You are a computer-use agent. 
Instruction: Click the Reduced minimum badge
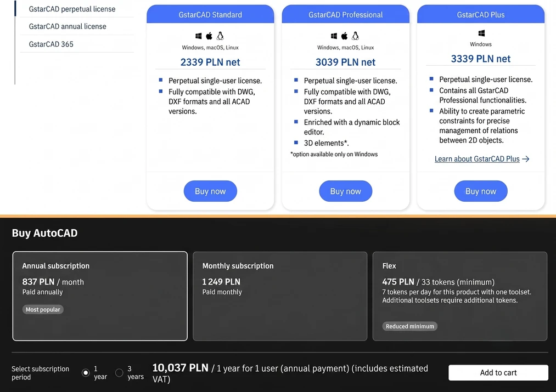point(410,326)
